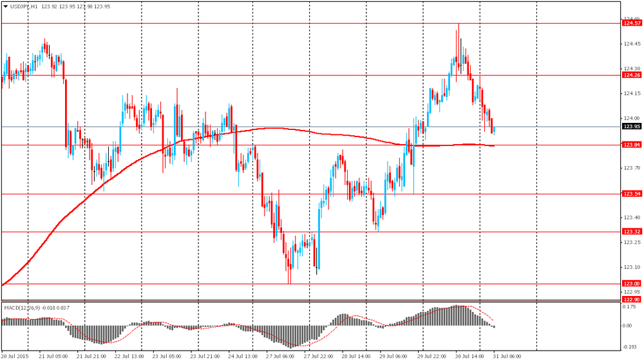Image resolution: width=644 pixels, height=361 pixels.
Task: Click the 123.00 support level label
Action: click(631, 284)
